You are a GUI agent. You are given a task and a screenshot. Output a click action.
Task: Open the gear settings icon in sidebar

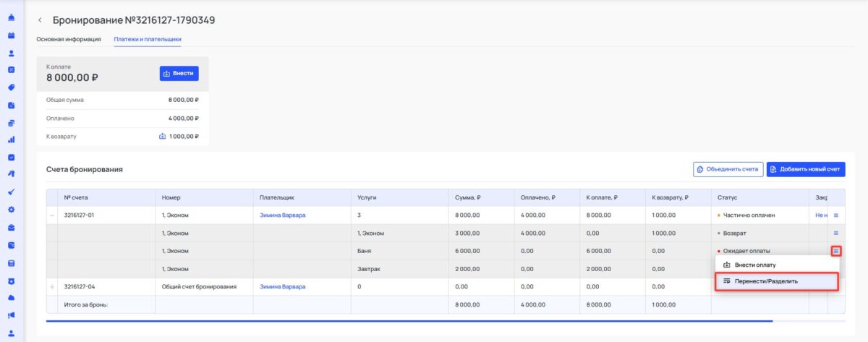pyautogui.click(x=11, y=210)
